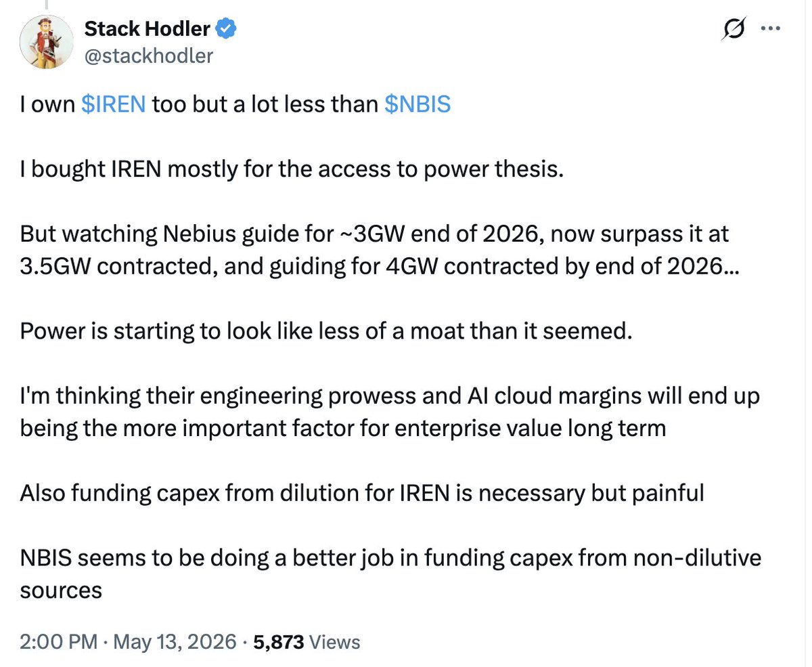
Task: Click the 'less of a moat' sentence
Action: (x=325, y=331)
